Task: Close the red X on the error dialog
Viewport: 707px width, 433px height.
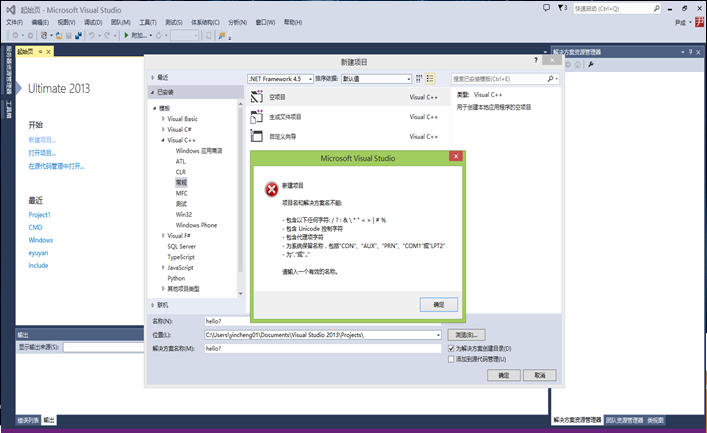Action: (x=456, y=156)
